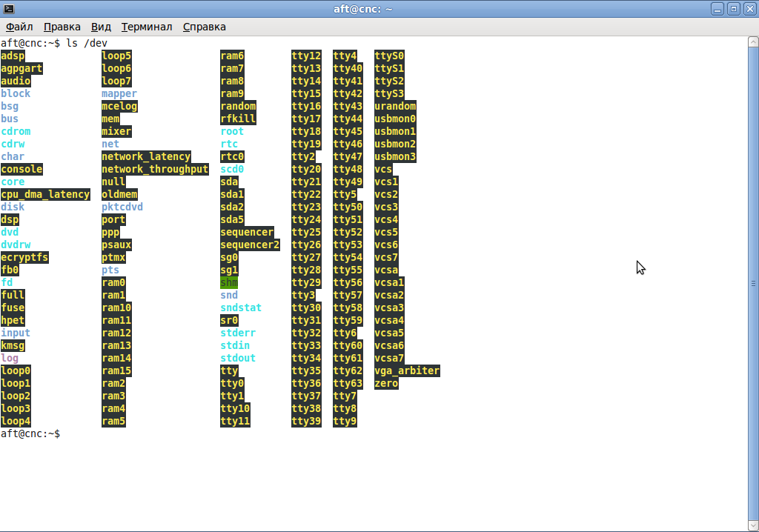The height and width of the screenshot is (532, 759).
Task: Click the scrollbar up arrow
Action: (x=753, y=42)
